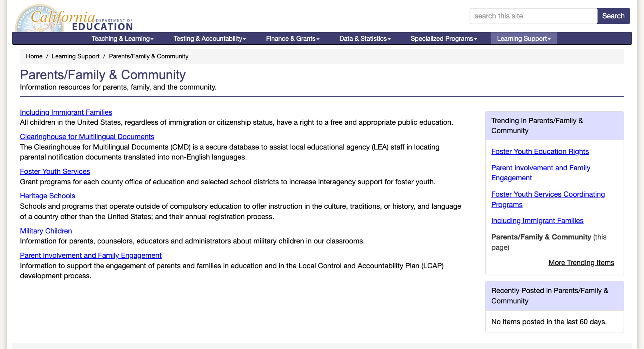Open the Specialized Programs dropdown

444,38
